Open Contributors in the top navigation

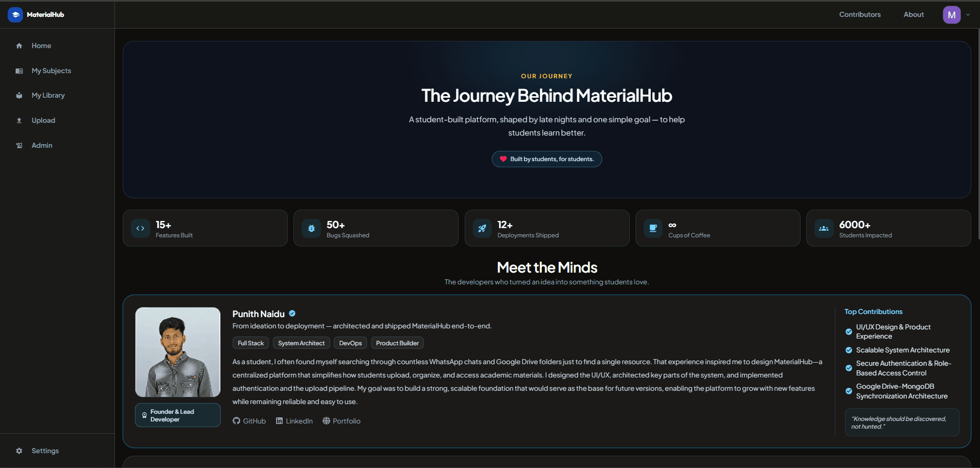(x=860, y=14)
